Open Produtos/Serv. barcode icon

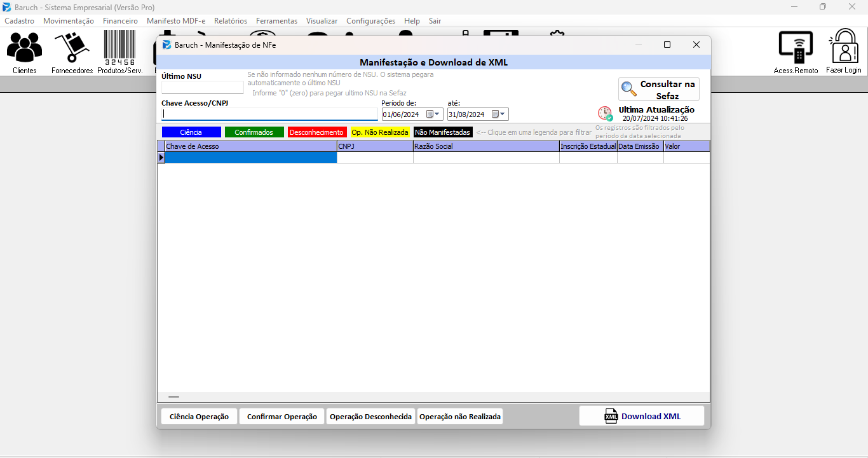pos(119,48)
